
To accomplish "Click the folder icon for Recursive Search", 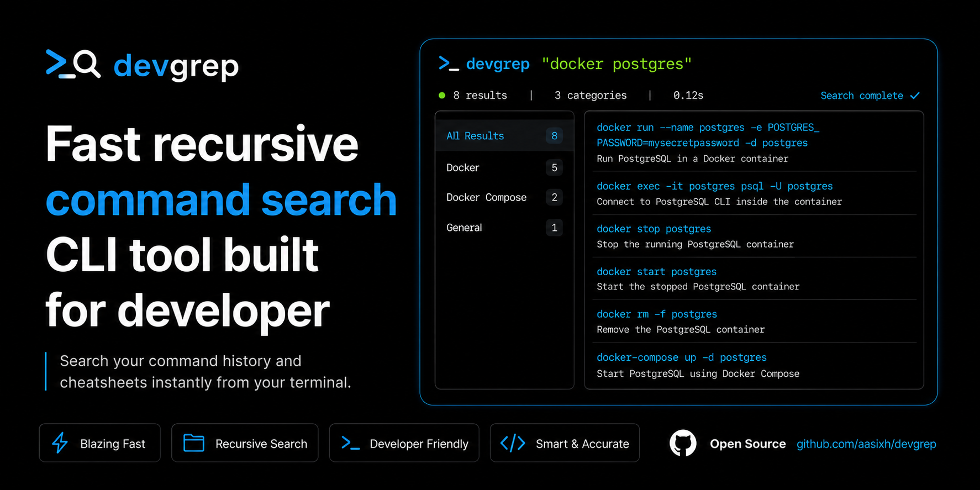I will [x=194, y=443].
